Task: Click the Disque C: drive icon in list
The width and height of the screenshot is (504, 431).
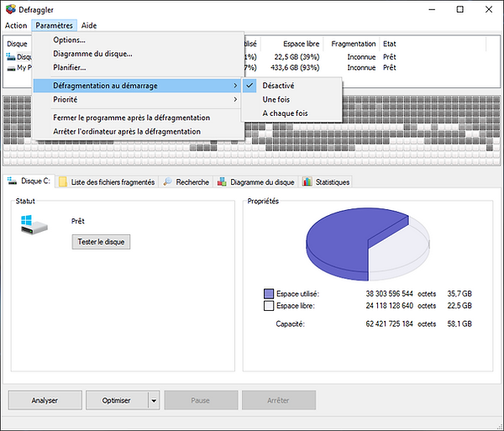Action: [11, 57]
